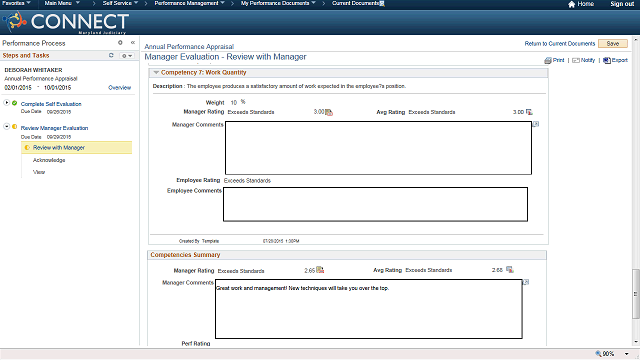
Task: Click the Annual Performance Appraisal heading
Action: coord(189,47)
